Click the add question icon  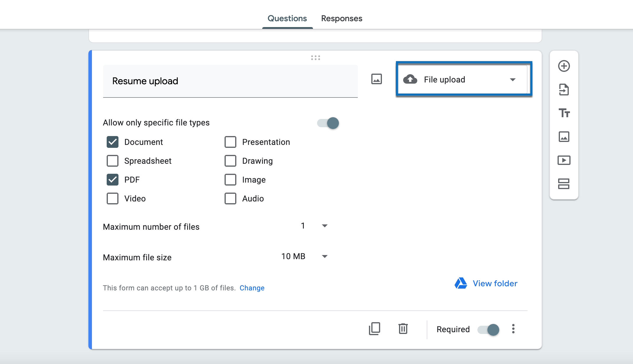coord(563,66)
